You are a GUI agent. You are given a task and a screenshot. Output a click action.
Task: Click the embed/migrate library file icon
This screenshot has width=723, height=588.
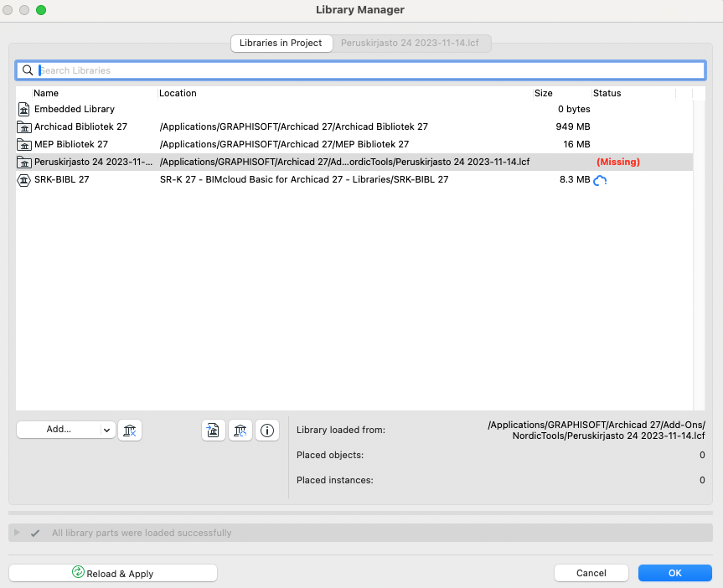click(x=214, y=431)
